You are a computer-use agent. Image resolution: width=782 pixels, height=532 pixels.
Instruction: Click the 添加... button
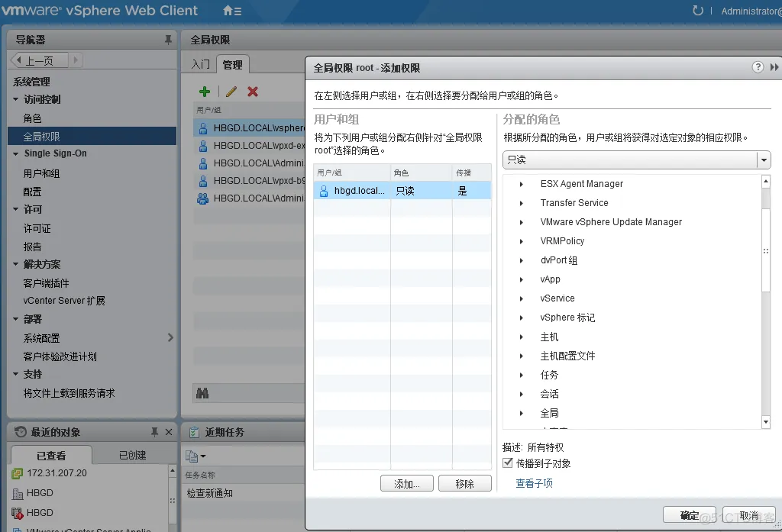[407, 483]
